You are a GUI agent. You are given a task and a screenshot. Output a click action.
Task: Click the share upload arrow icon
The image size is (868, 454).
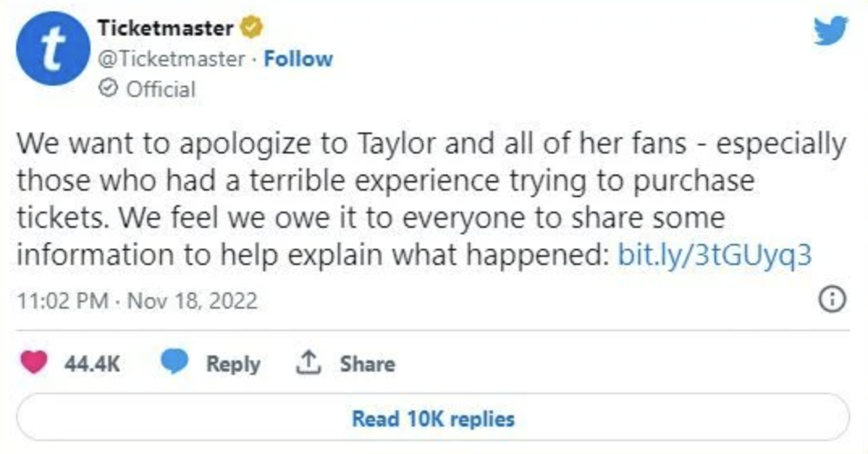pos(309,363)
